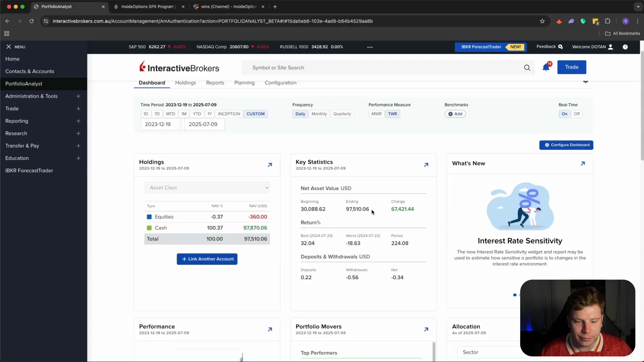644x362 pixels.
Task: Click the Cash green color swatch
Action: (149, 228)
